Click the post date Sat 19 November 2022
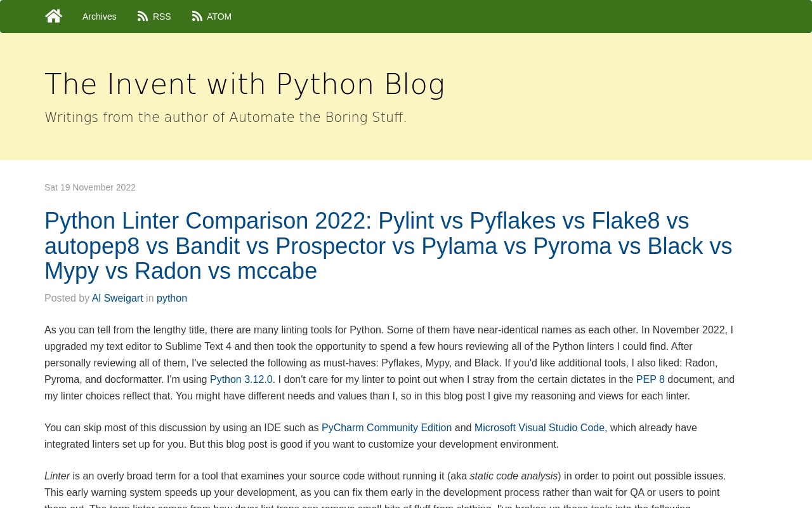The image size is (812, 508). coord(90,187)
